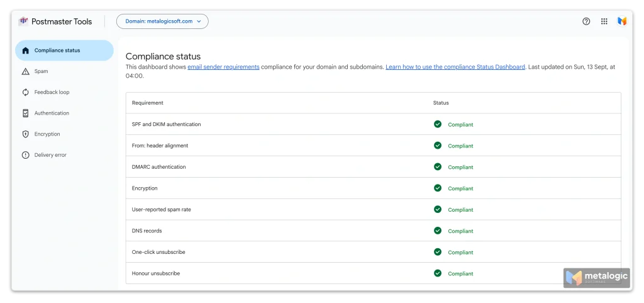The width and height of the screenshot is (644, 303).
Task: Click the Status column header
Action: [x=441, y=103]
